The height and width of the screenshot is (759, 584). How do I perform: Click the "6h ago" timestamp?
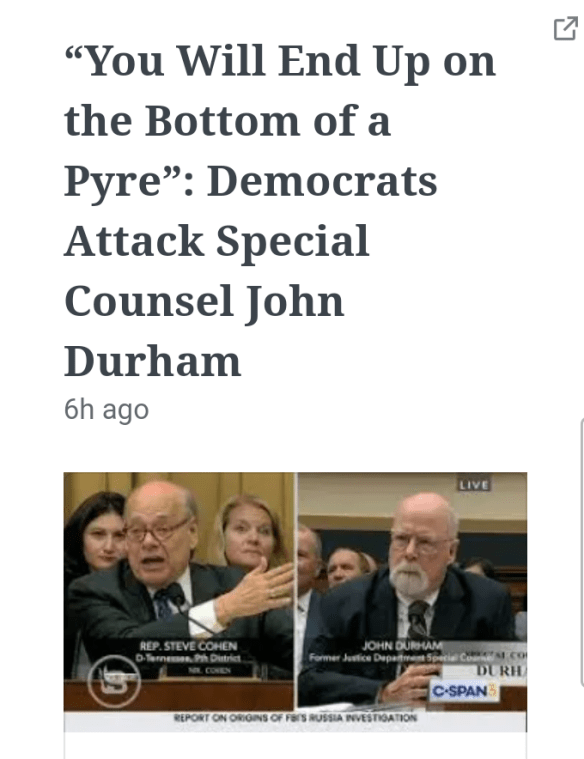click(106, 410)
